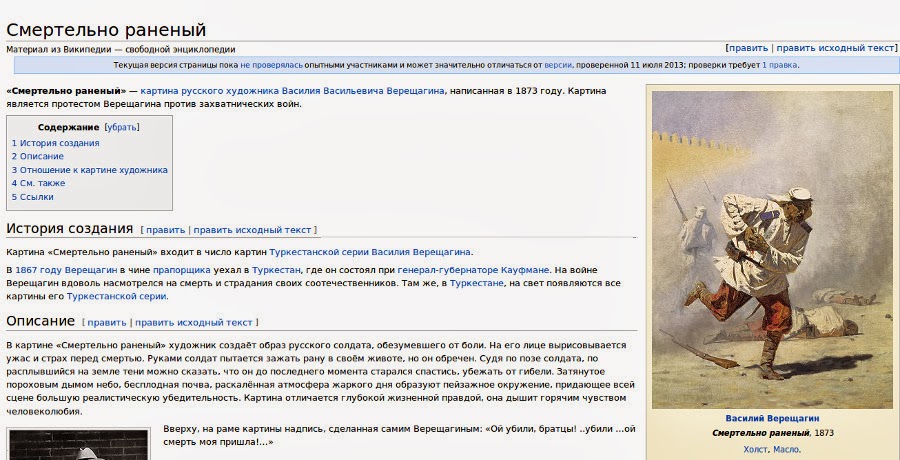Open the 'Масло' link in infobox

click(x=787, y=450)
